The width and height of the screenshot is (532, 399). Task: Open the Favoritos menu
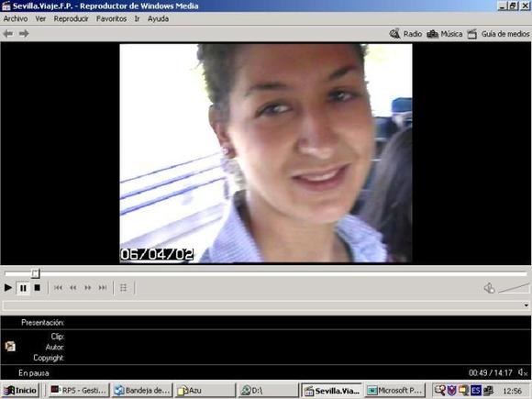(111, 18)
